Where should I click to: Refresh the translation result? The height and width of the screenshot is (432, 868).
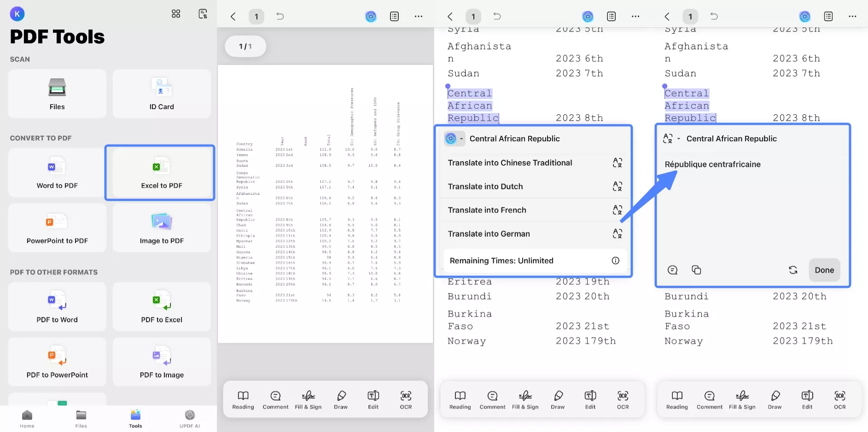pyautogui.click(x=793, y=270)
